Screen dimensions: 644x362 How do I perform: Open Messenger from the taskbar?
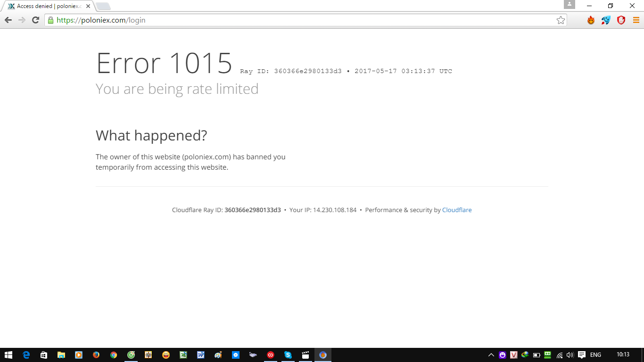coord(236,355)
